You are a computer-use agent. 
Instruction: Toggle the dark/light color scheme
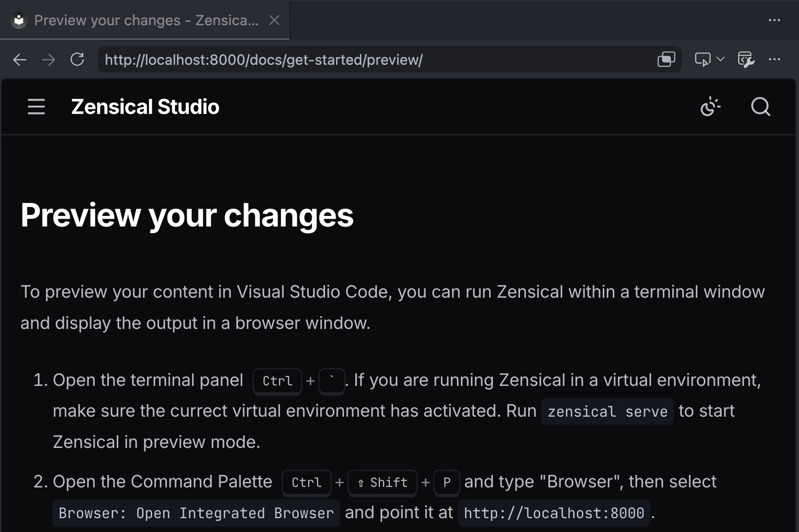coord(710,107)
